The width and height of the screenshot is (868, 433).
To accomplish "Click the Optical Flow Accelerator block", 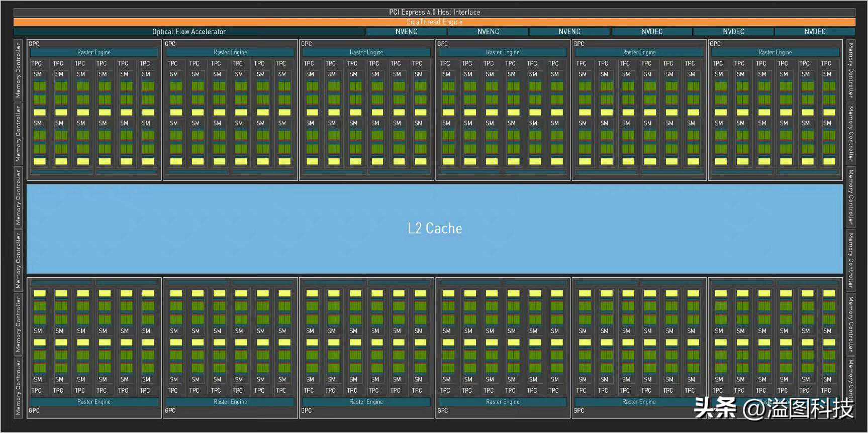I will (x=189, y=32).
